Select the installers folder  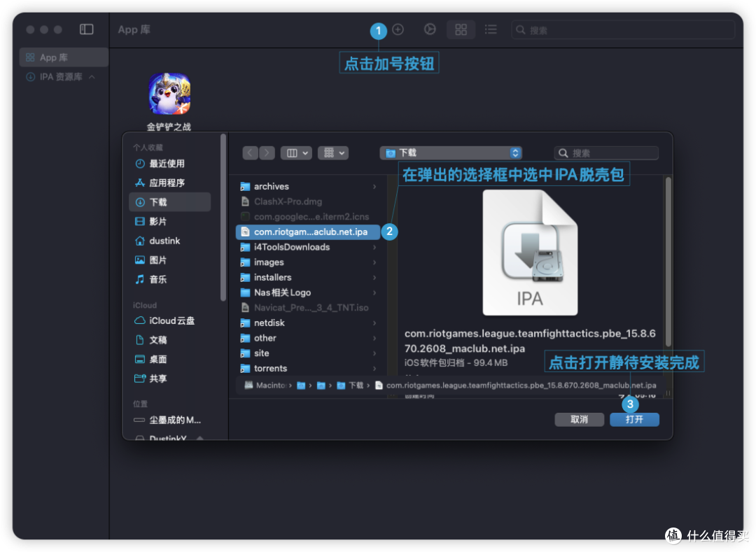pos(309,278)
